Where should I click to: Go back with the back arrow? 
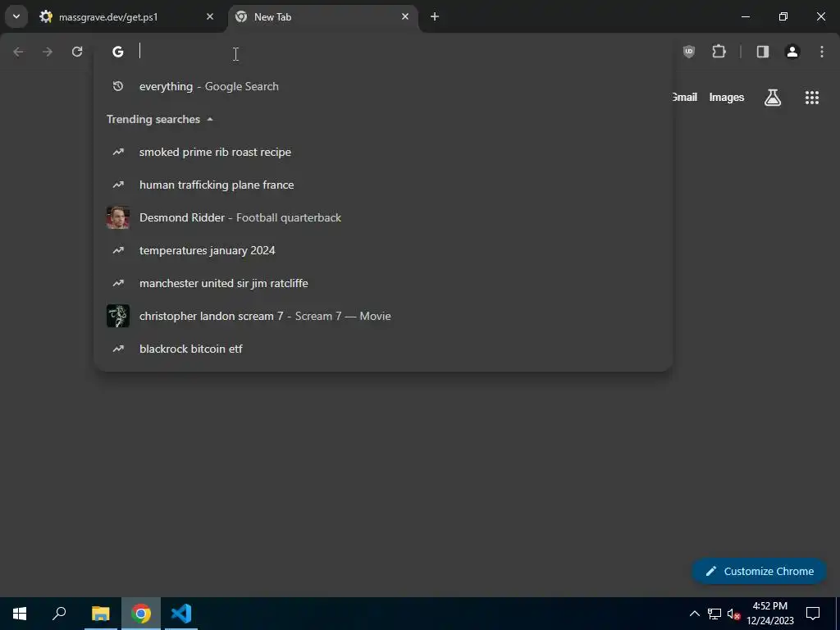(x=18, y=52)
